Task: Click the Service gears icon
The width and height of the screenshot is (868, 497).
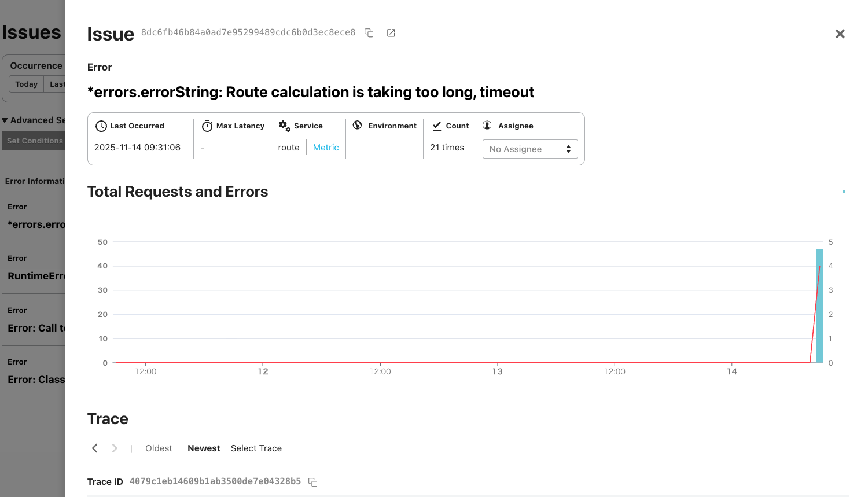Action: pos(285,126)
